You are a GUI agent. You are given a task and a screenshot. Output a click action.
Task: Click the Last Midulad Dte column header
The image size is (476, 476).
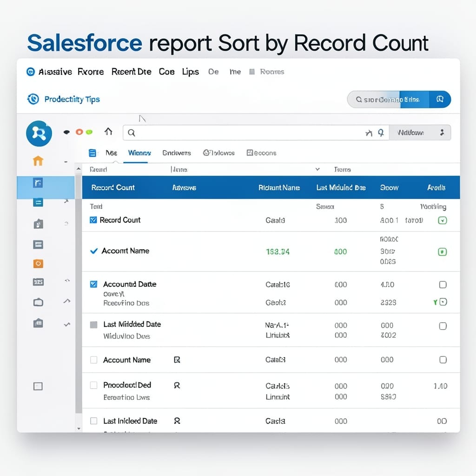tap(341, 188)
